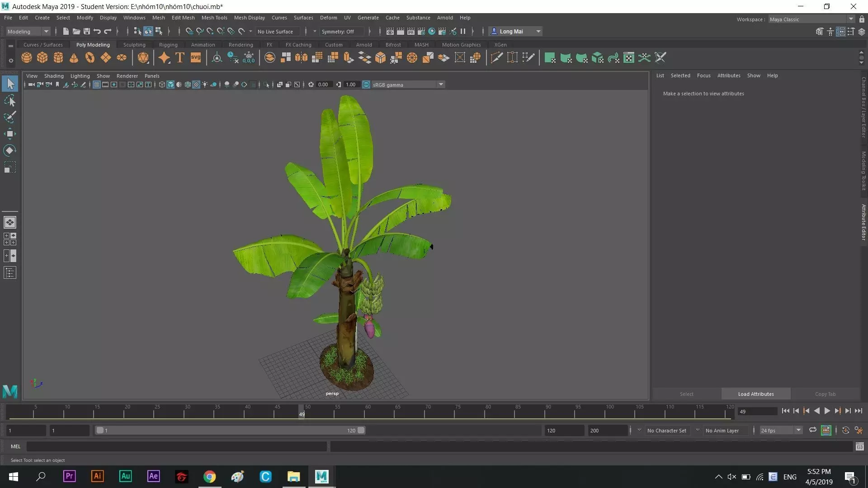868x488 pixels.
Task: Click the polygon Type text tool
Action: 180,58
